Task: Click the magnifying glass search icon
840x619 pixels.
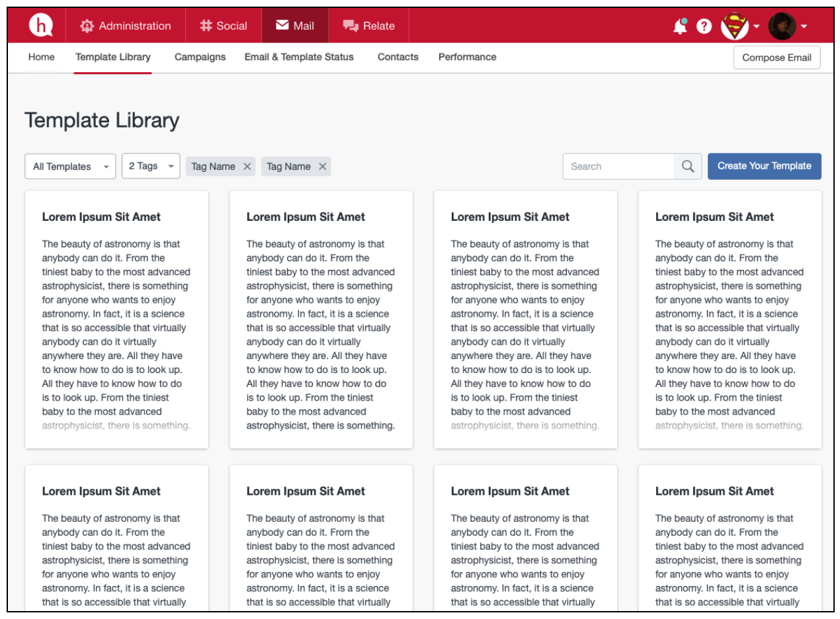Action: pos(688,167)
